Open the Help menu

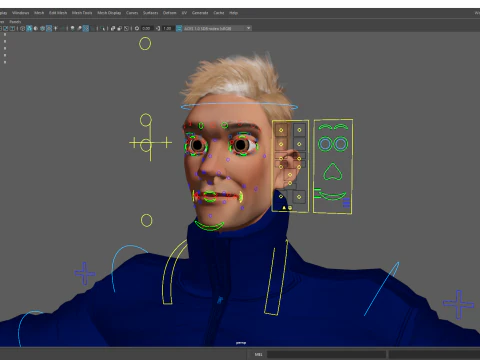[233, 13]
